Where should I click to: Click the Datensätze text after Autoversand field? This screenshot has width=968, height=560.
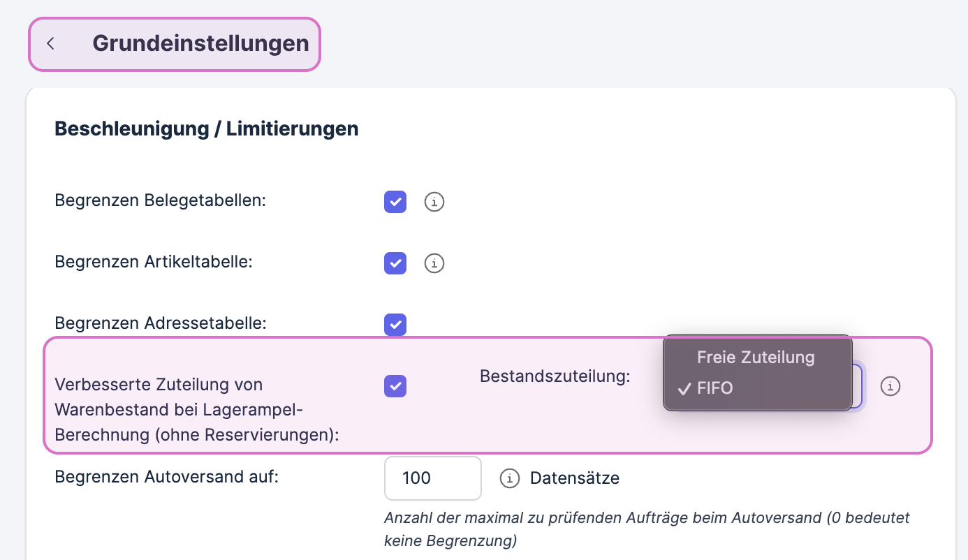(575, 478)
